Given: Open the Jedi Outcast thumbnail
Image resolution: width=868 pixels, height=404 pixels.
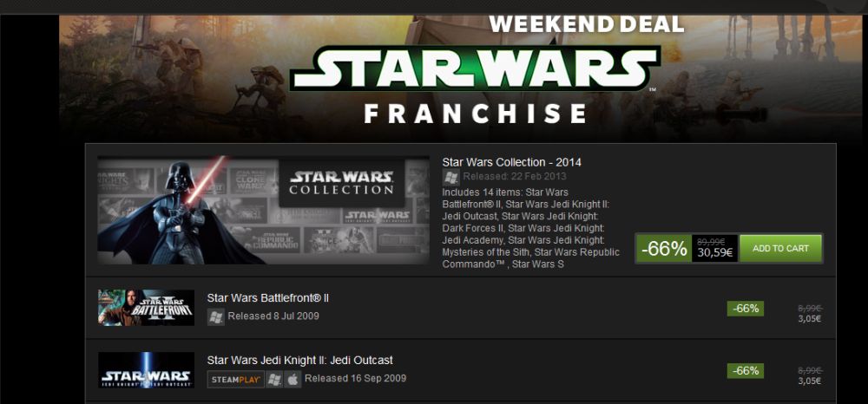Looking at the screenshot, I should (146, 370).
